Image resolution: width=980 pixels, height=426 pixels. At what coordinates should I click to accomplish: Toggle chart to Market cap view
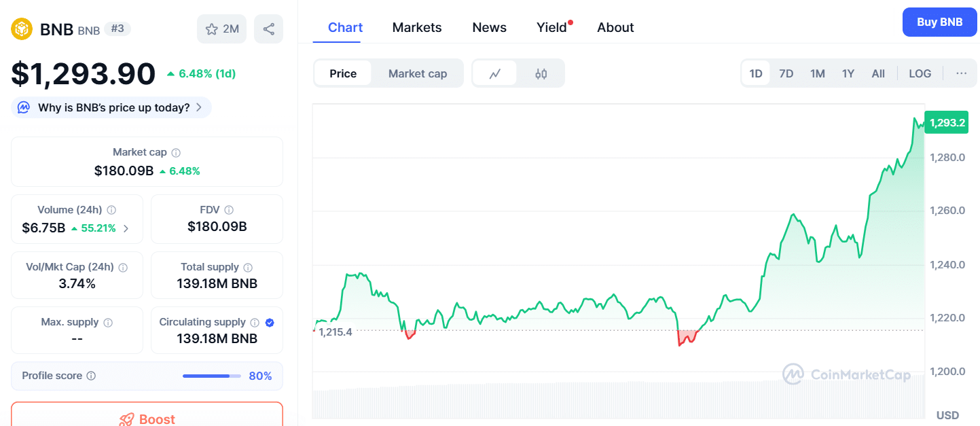click(417, 73)
